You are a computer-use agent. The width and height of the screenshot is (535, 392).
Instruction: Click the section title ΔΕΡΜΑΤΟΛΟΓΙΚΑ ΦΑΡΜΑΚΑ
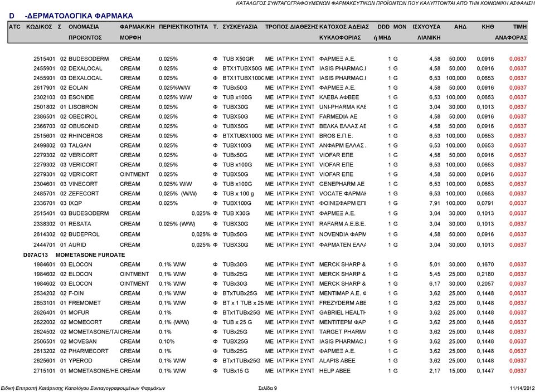coord(80,16)
